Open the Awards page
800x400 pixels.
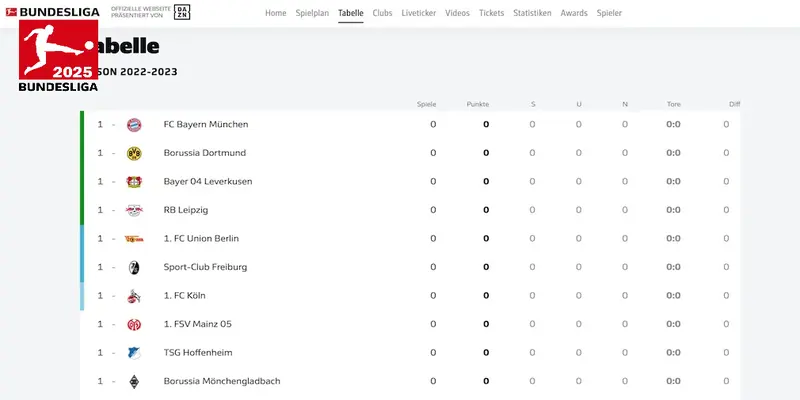click(574, 13)
